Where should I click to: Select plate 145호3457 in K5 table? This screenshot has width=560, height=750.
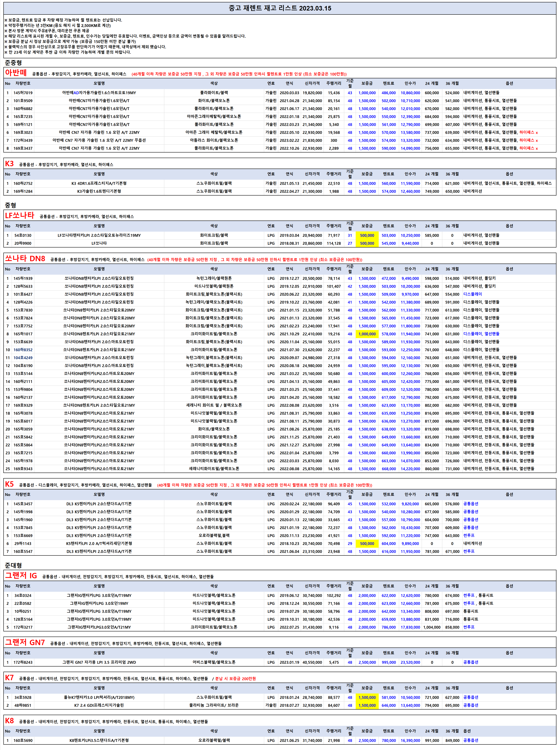[23, 504]
